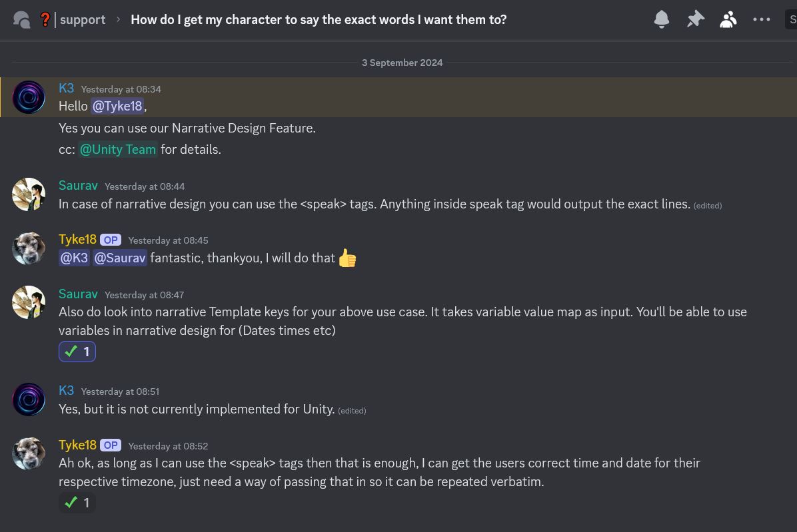This screenshot has width=797, height=532.
Task: Toggle checkmark reaction under Saurav's 08:47 message
Action: coord(77,352)
